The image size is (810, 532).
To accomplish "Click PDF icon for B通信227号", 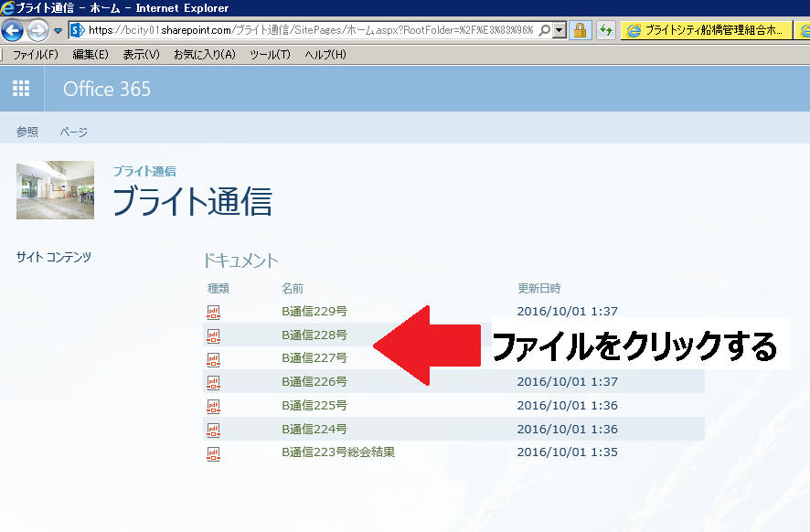I will pyautogui.click(x=213, y=359).
